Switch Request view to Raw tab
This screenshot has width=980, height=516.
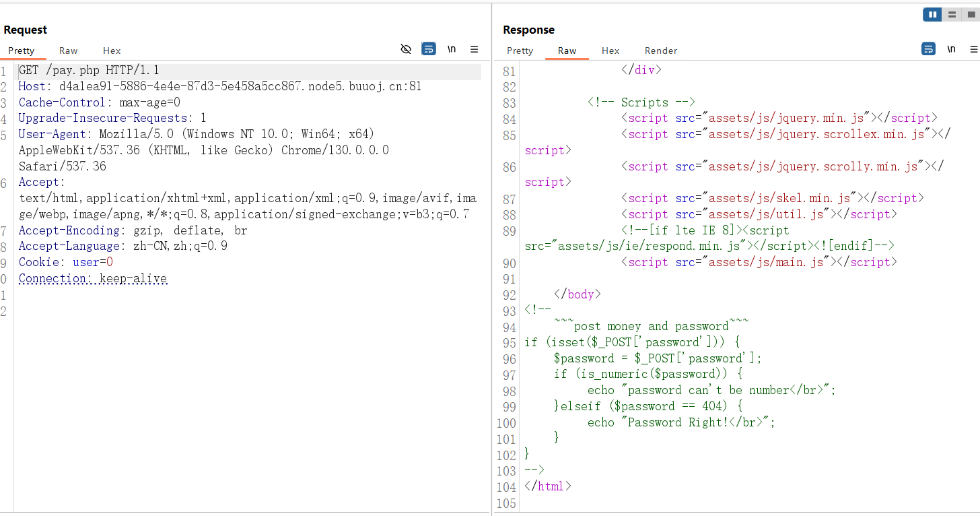pos(68,51)
